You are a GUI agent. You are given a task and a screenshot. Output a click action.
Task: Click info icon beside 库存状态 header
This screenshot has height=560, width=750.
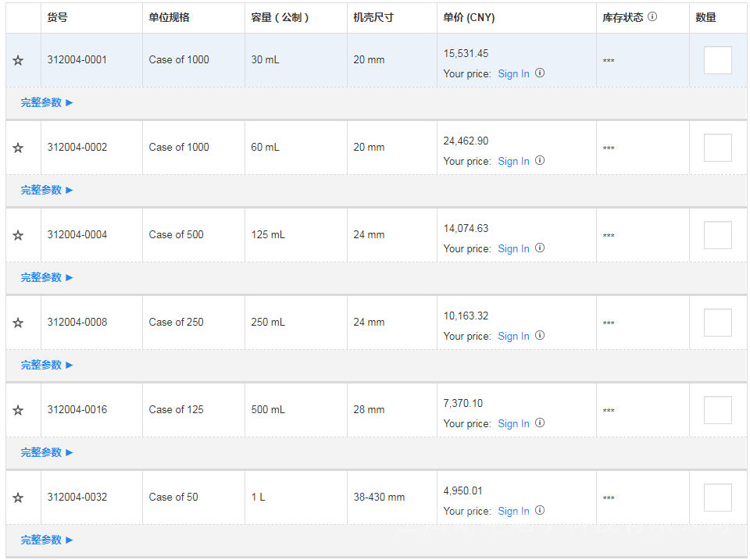pyautogui.click(x=652, y=16)
